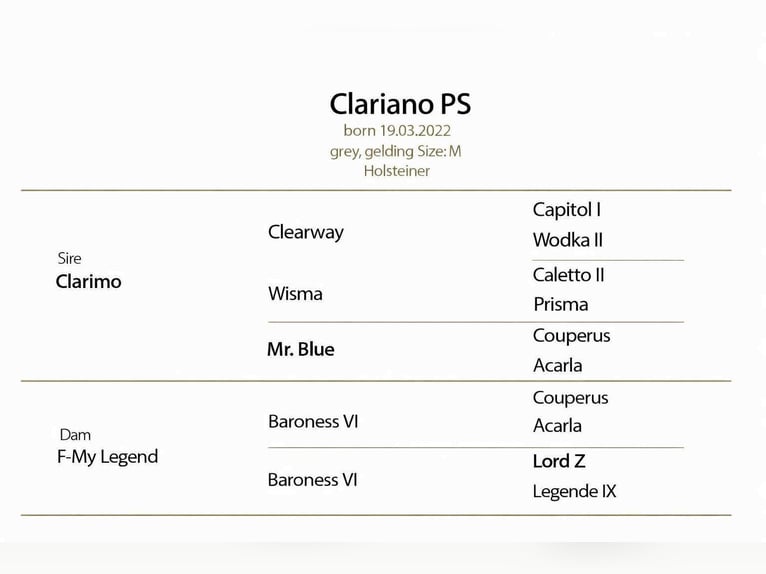
Task: Select the Holsteiner breed label
Action: pos(397,171)
